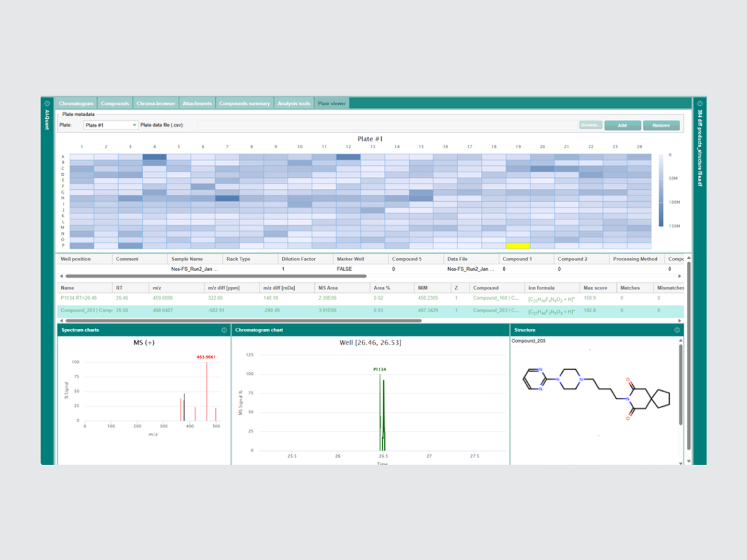Click the P1134 peak label in the chromatogram chart
The image size is (747, 560).
tap(379, 369)
